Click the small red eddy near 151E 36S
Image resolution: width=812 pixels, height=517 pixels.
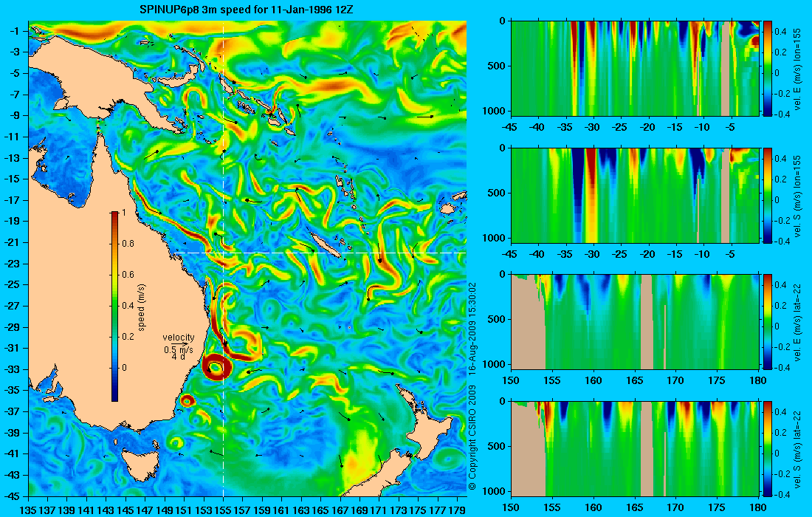point(187,400)
